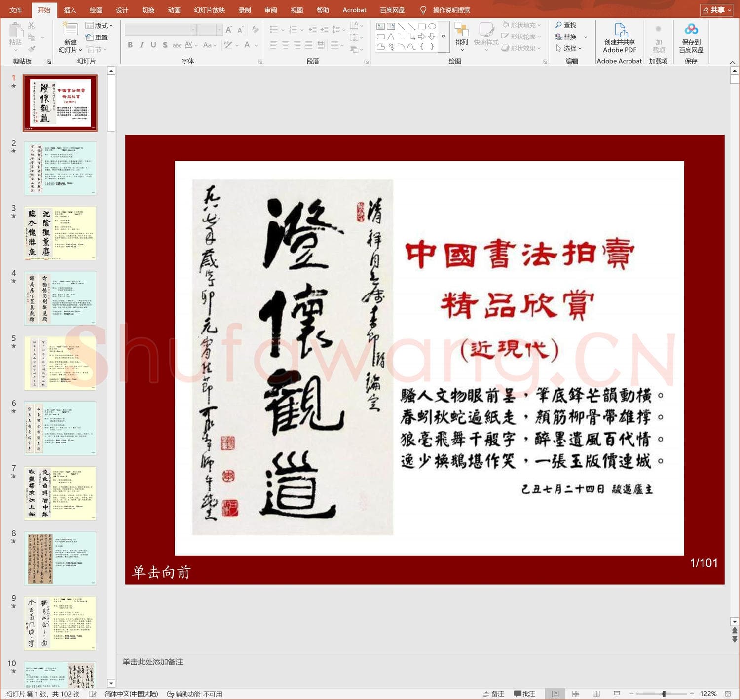Click the Share (共享) button
The width and height of the screenshot is (740, 700).
[x=716, y=10]
